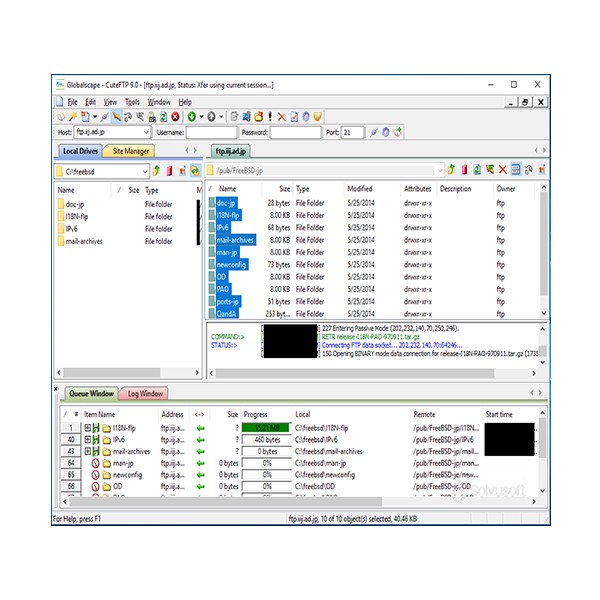
Task: Open the upload arrow dropdown
Action: coord(221,117)
